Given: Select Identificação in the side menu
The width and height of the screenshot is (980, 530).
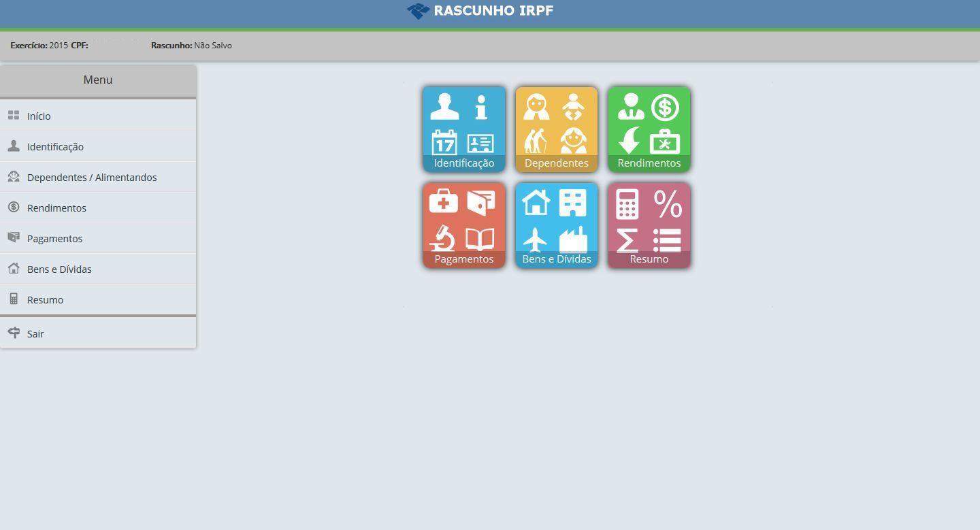Looking at the screenshot, I should pyautogui.click(x=98, y=146).
